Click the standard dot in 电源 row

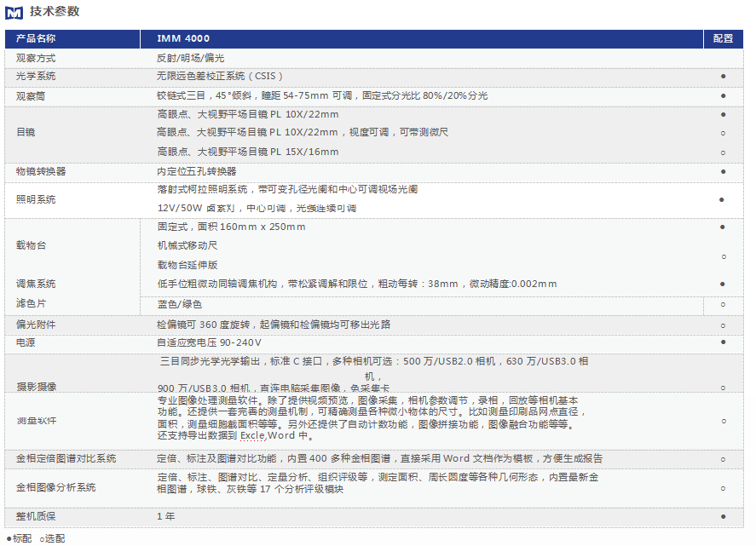click(x=724, y=342)
